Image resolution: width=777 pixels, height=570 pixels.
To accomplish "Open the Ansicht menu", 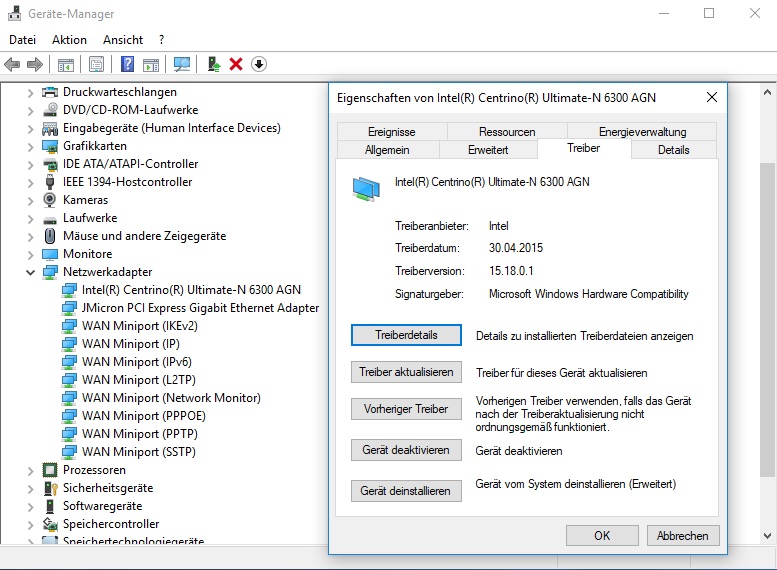I will coord(123,40).
